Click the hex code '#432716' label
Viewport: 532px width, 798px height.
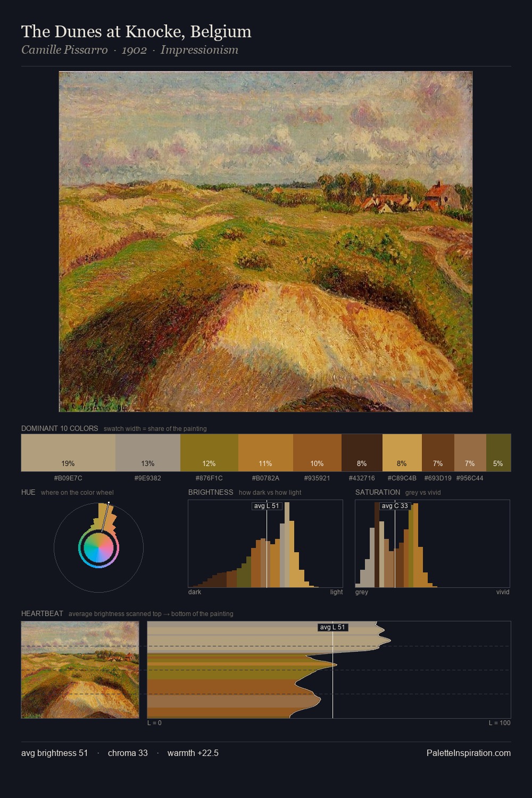[362, 478]
